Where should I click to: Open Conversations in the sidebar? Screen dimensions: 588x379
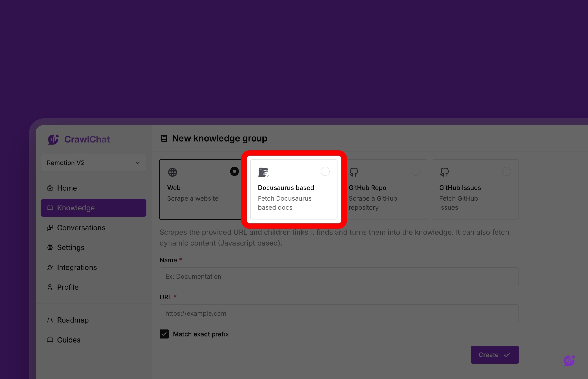pos(81,228)
